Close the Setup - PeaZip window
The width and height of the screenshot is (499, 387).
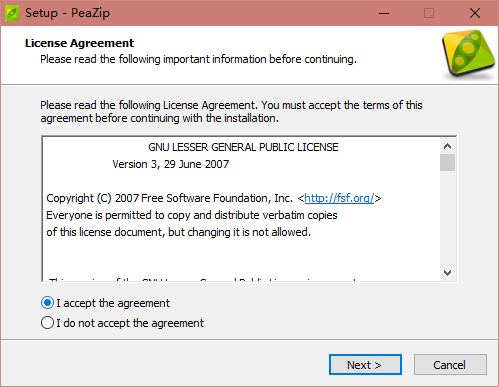coord(475,13)
